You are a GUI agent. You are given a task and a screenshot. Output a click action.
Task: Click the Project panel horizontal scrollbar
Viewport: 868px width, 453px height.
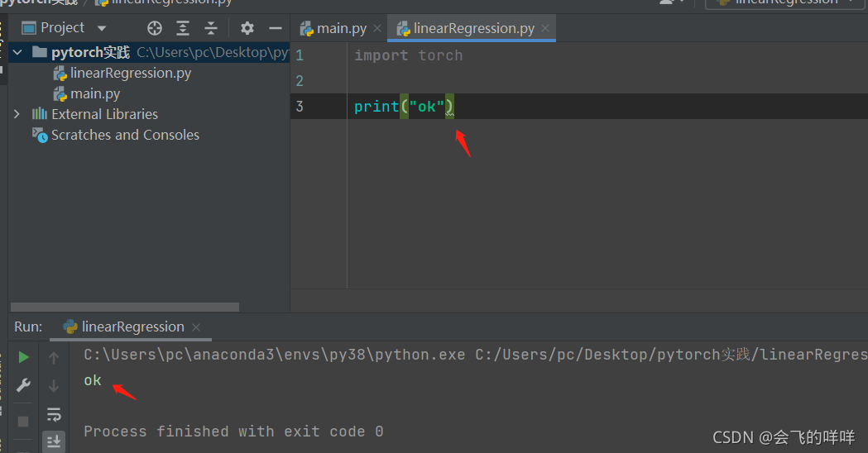pyautogui.click(x=125, y=307)
